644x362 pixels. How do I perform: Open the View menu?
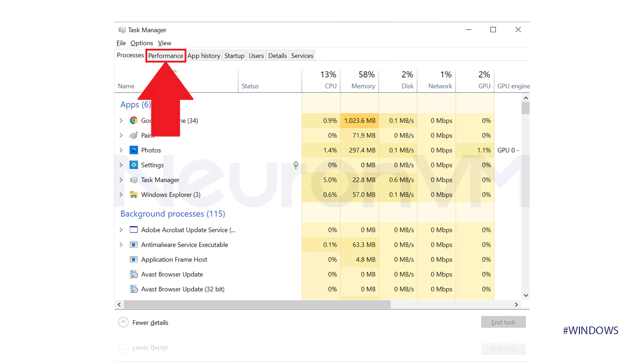pos(164,43)
